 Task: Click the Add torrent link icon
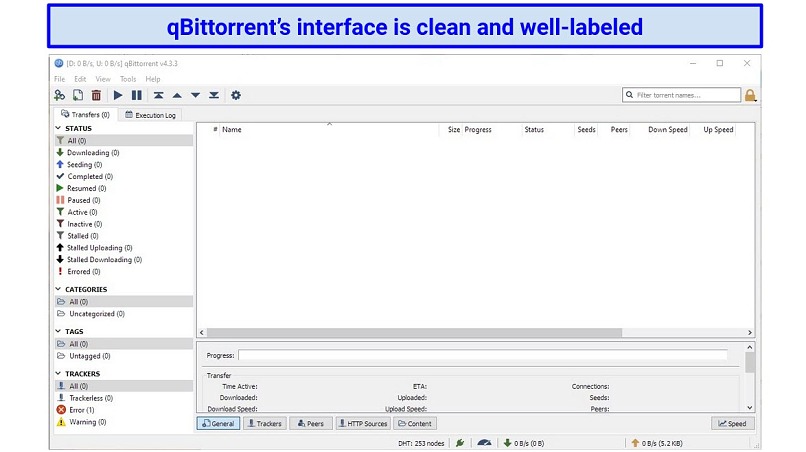(x=60, y=95)
